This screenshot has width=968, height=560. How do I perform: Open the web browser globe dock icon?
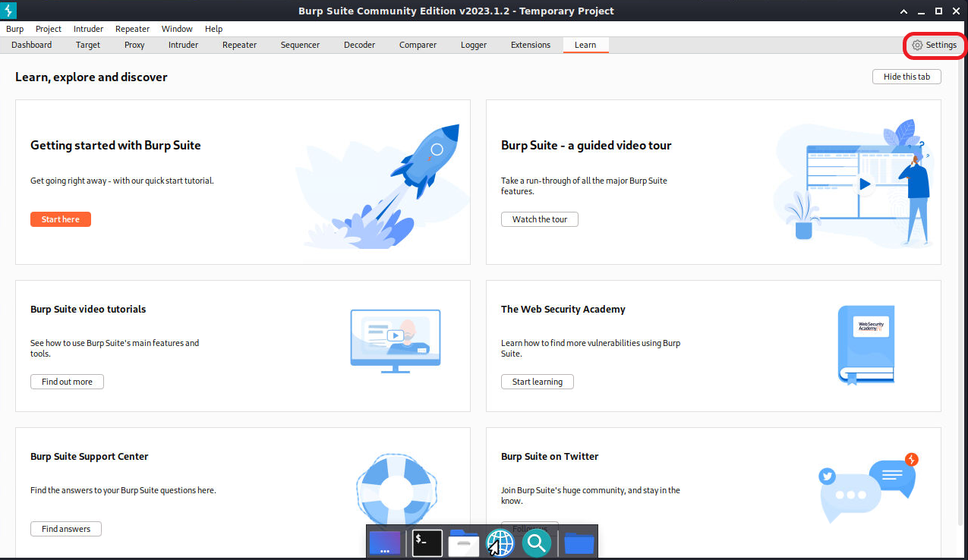pos(500,543)
